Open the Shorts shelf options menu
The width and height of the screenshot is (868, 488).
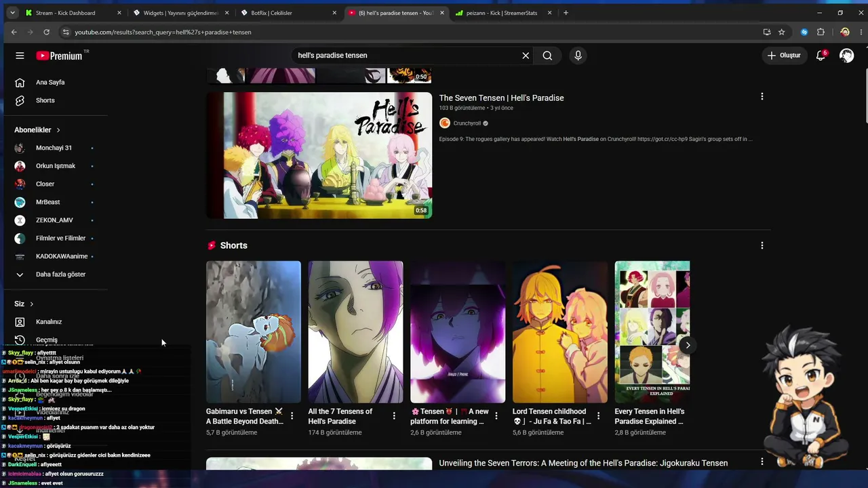click(x=762, y=245)
